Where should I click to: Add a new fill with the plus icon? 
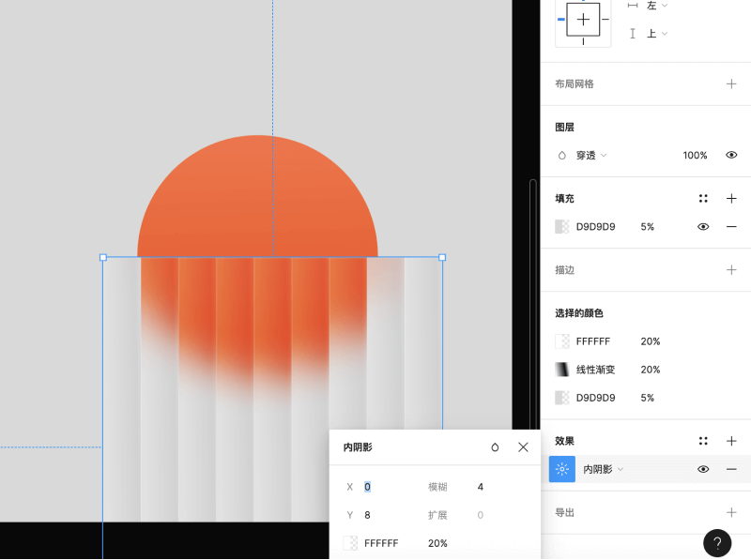tap(731, 198)
